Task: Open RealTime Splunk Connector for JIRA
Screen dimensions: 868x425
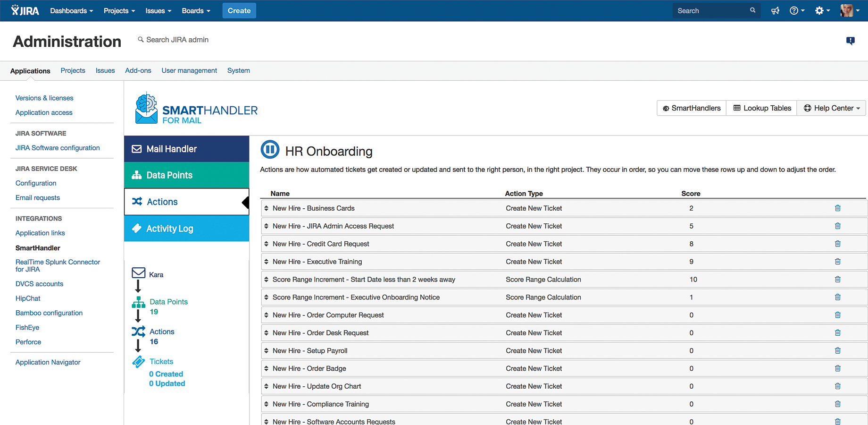Action: point(58,265)
